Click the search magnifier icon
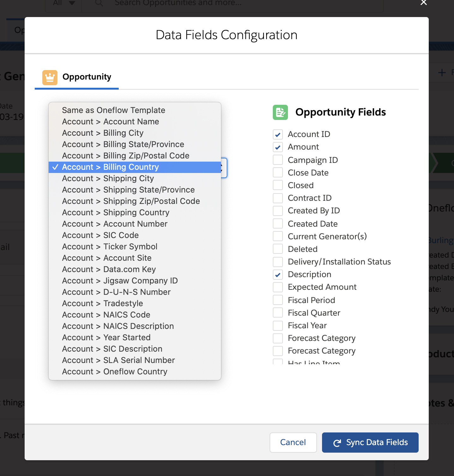454x476 pixels. coord(99,3)
